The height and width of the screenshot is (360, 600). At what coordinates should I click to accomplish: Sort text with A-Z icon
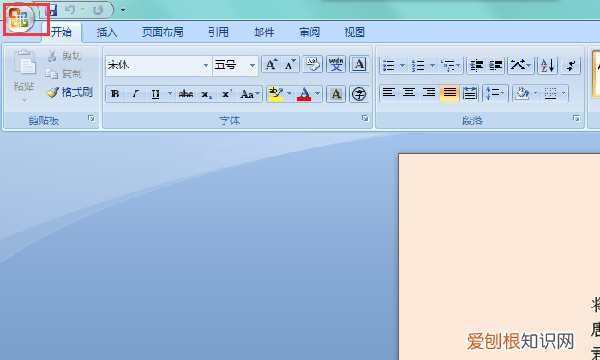click(548, 65)
